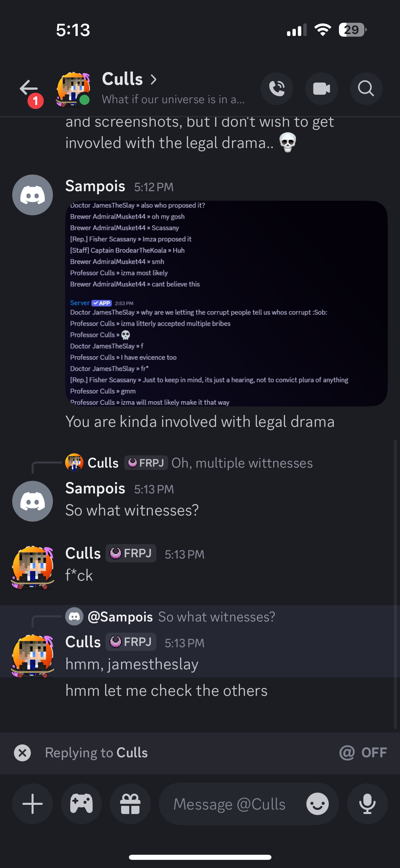Cancel replying to Culls

click(x=22, y=753)
